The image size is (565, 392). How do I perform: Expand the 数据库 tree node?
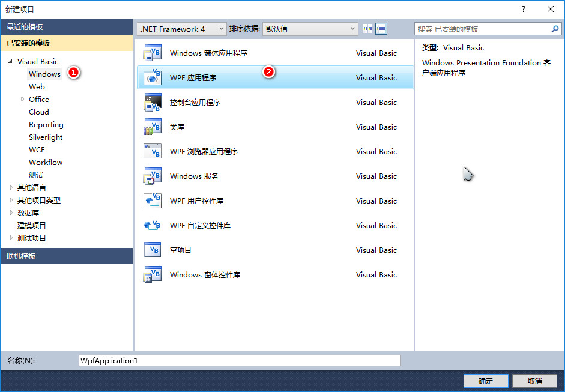[x=11, y=213]
